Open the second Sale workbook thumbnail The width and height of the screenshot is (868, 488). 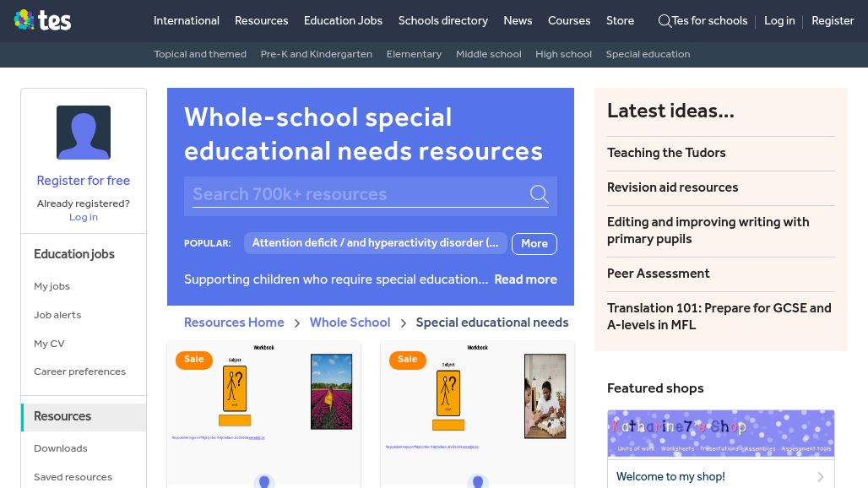(477, 397)
